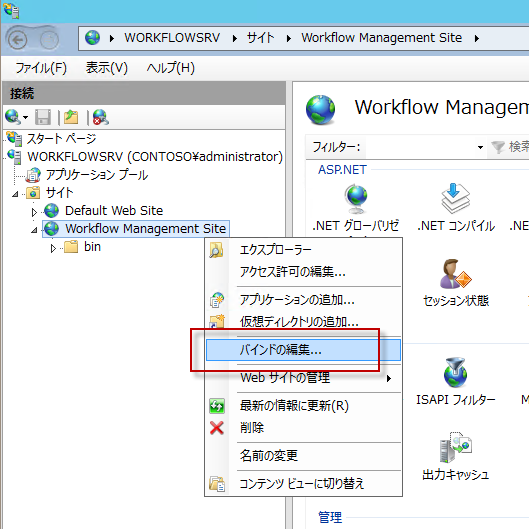The width and height of the screenshot is (529, 529).
Task: Choose 最新の情報に更新(R) menu item
Action: pyautogui.click(x=303, y=406)
